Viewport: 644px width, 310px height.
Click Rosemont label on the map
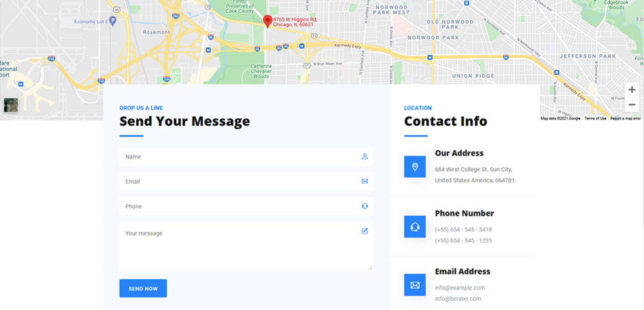point(156,32)
